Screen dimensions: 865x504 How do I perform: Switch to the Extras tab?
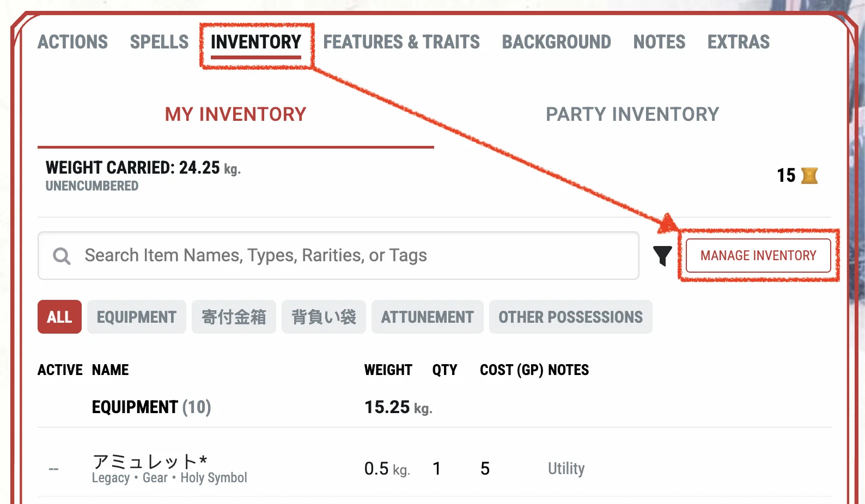click(738, 42)
